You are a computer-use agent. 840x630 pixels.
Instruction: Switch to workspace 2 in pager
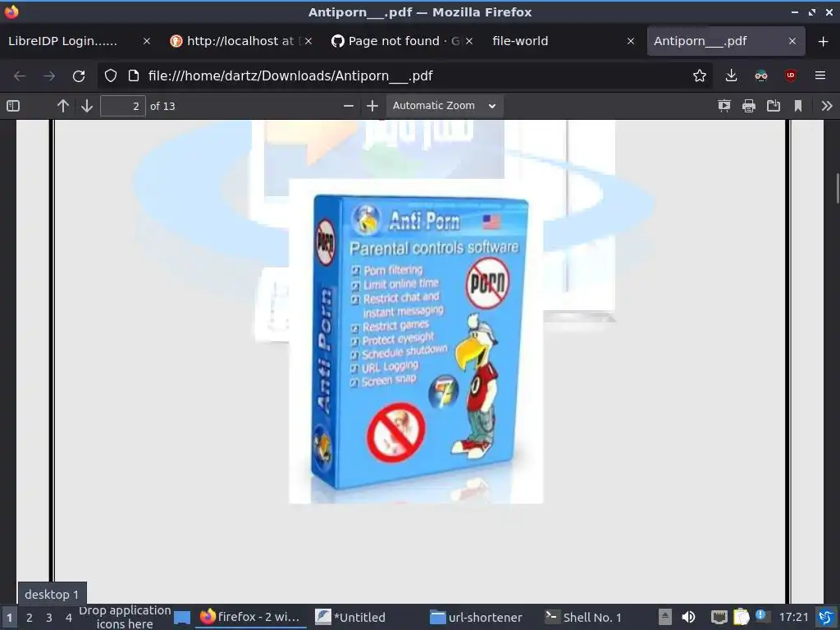(30, 618)
